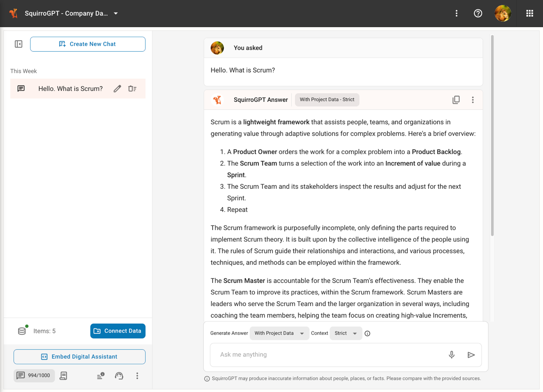Click the 'Generate Answer' label
The image size is (543, 392).
coord(229,333)
